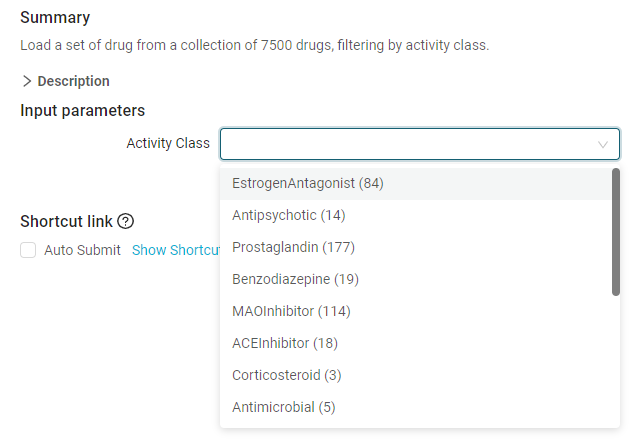The height and width of the screenshot is (440, 633).
Task: Select EstrogenAntagonist (84) option
Action: click(x=416, y=183)
